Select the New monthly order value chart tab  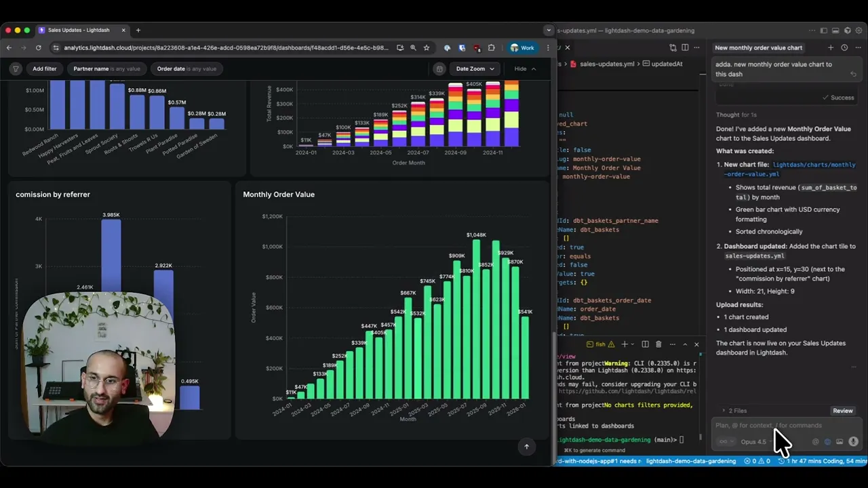tap(758, 47)
